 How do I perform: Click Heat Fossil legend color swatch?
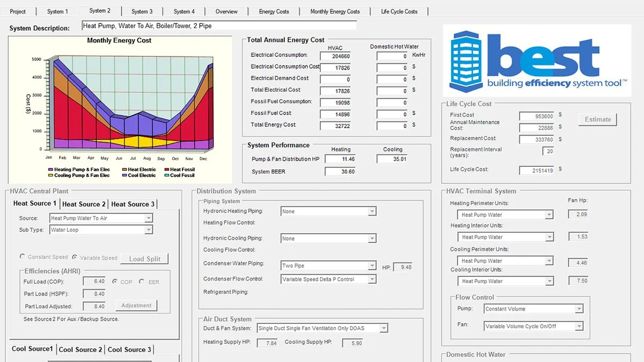click(166, 169)
